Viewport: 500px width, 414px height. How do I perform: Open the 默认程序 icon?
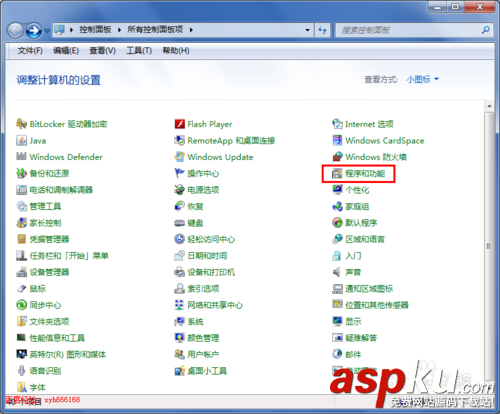[x=337, y=223]
